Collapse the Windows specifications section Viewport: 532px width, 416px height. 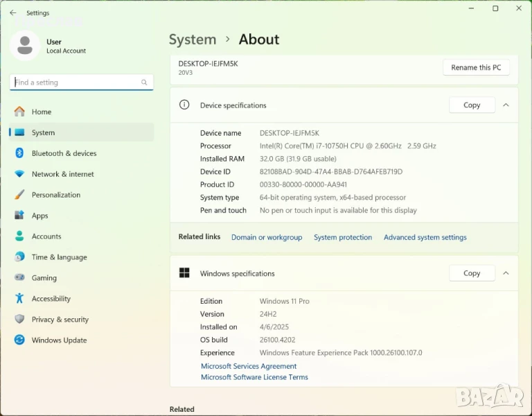pyautogui.click(x=506, y=273)
